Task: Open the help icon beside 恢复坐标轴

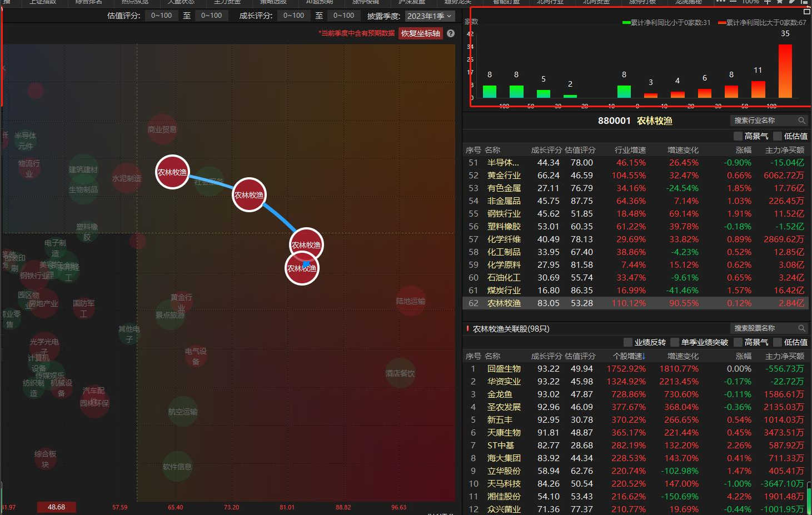Action: 451,33
